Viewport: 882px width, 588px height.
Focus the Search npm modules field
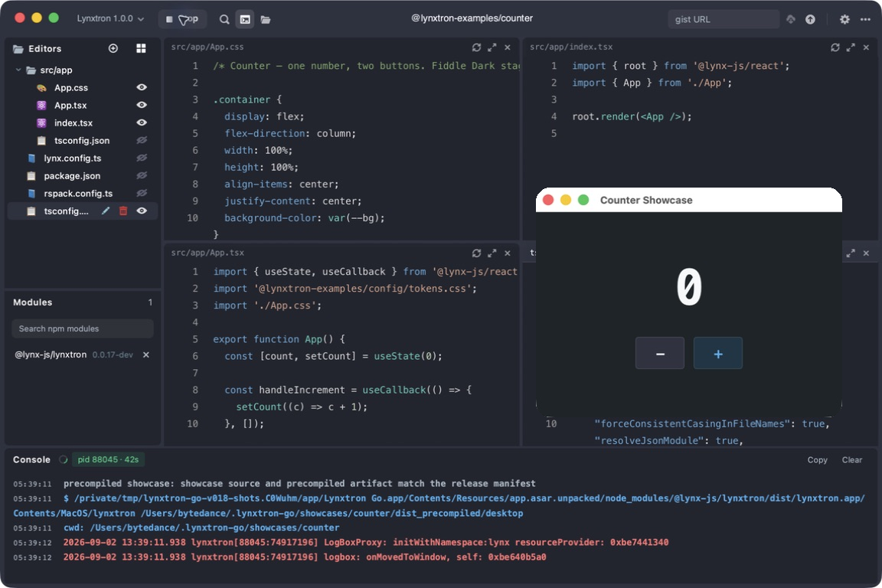[82, 328]
